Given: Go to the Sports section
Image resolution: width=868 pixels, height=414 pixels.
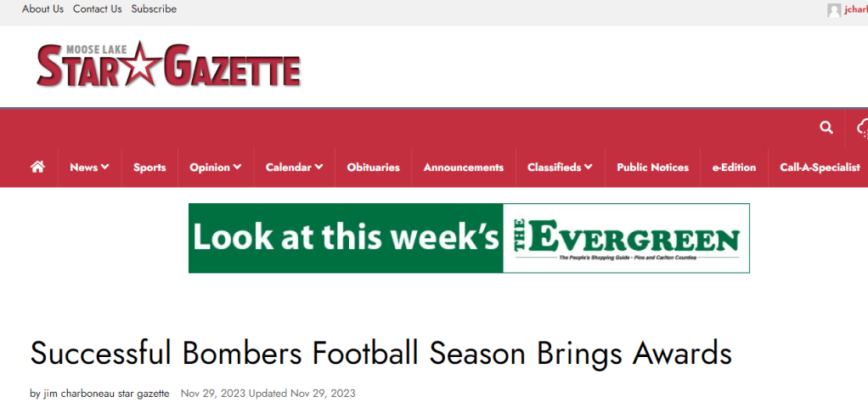Looking at the screenshot, I should (x=149, y=167).
